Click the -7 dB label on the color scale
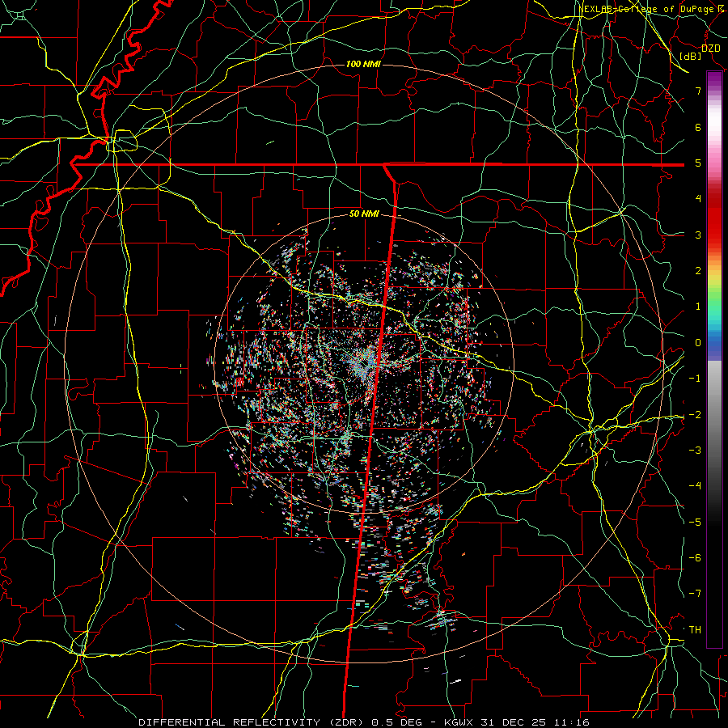Screen dimensions: 728x728 pyautogui.click(x=695, y=594)
